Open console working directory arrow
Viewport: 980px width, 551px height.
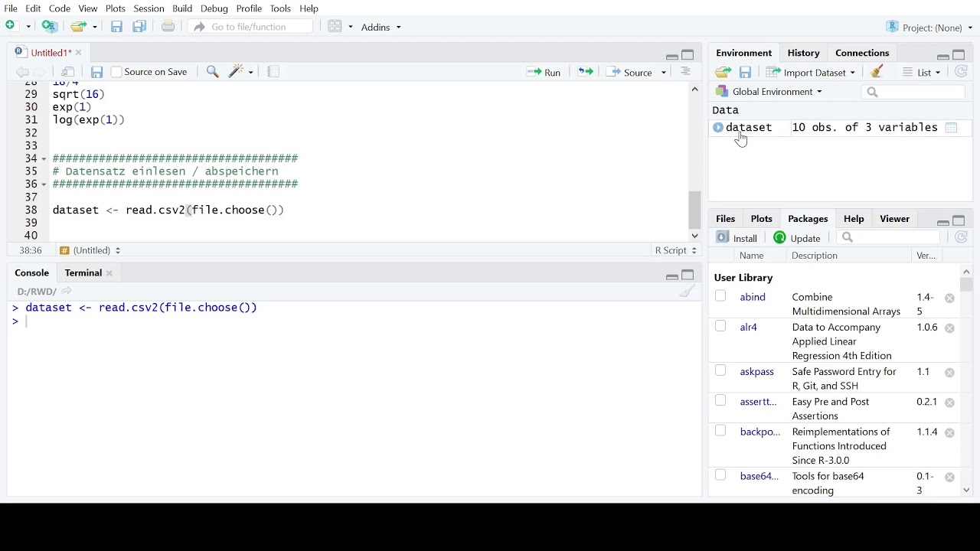point(67,291)
